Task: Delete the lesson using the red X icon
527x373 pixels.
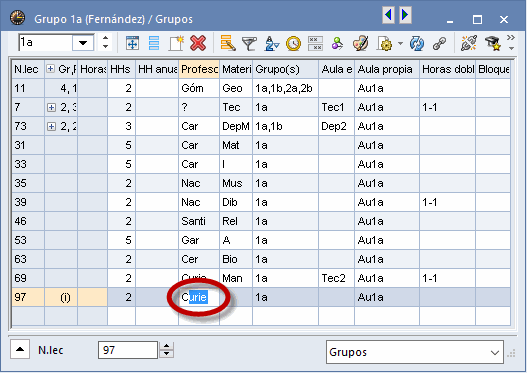Action: pos(198,43)
